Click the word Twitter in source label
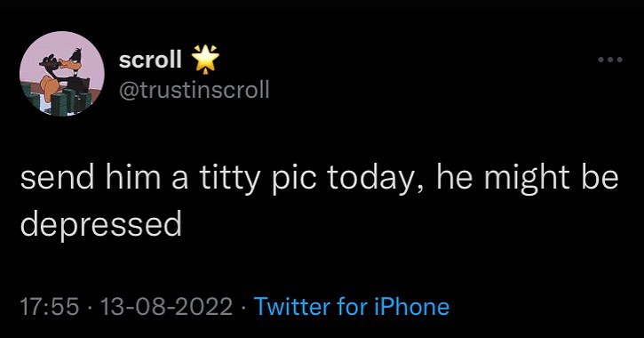This screenshot has width=644, height=338. pos(292,307)
